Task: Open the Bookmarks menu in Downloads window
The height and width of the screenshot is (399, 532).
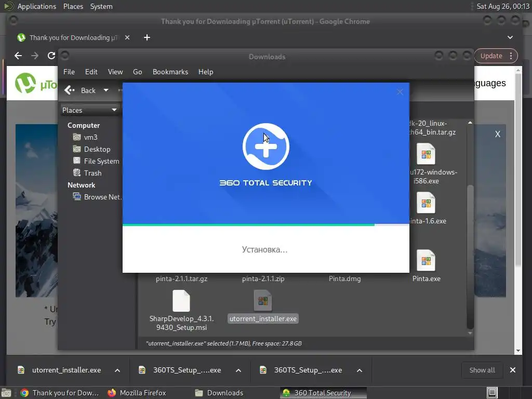Action: 170,72
